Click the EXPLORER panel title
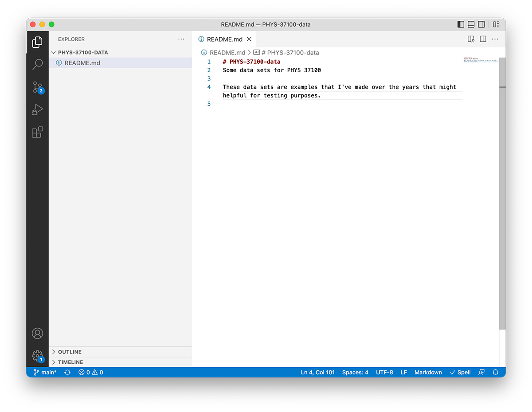This screenshot has height=412, width=532. pyautogui.click(x=71, y=39)
